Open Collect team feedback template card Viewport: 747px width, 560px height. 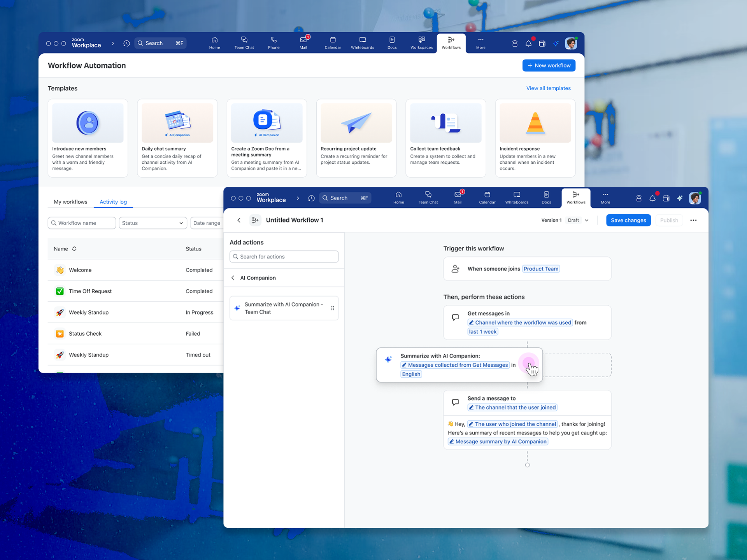tap(446, 138)
